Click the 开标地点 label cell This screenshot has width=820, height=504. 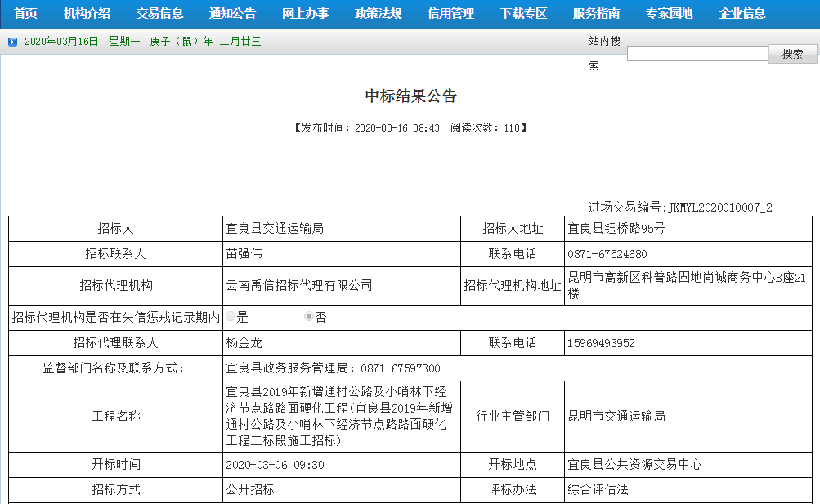[513, 464]
